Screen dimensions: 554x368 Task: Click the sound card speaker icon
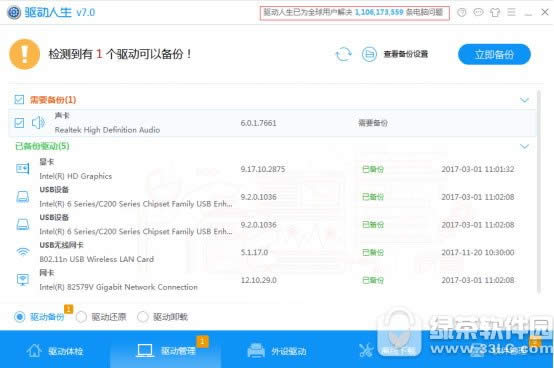point(38,123)
